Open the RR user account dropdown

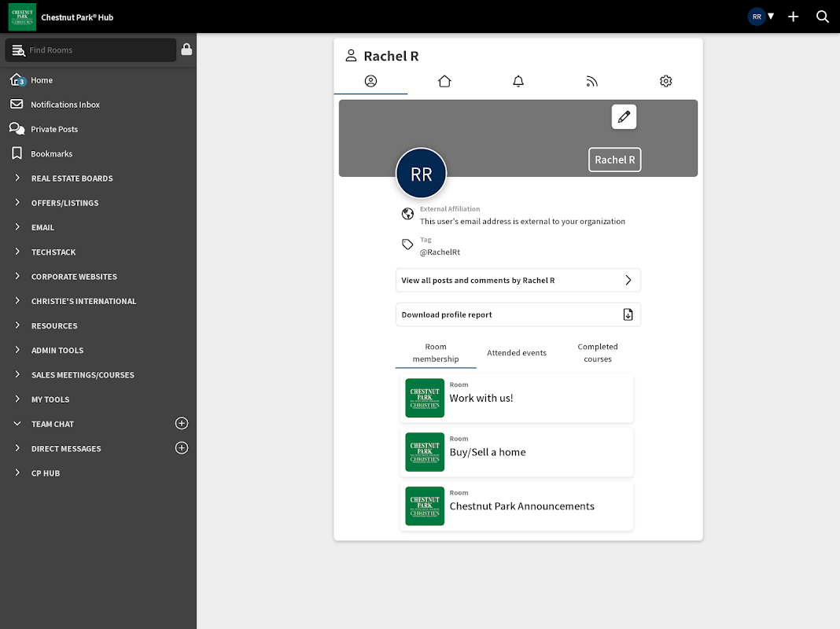pyautogui.click(x=761, y=17)
